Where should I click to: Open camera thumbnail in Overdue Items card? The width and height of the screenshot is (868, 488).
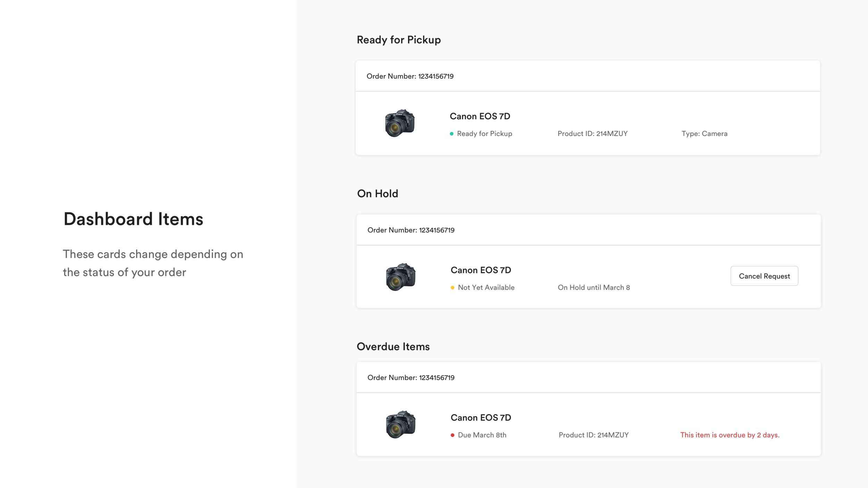pos(401,424)
